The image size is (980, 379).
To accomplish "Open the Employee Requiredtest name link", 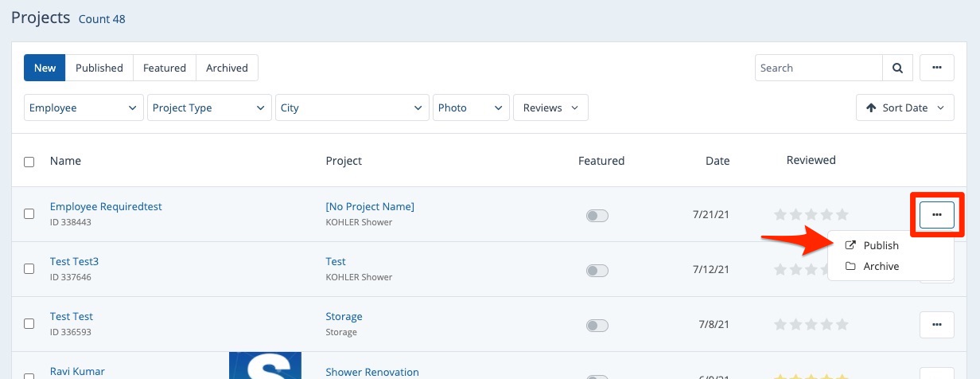I will tap(106, 206).
